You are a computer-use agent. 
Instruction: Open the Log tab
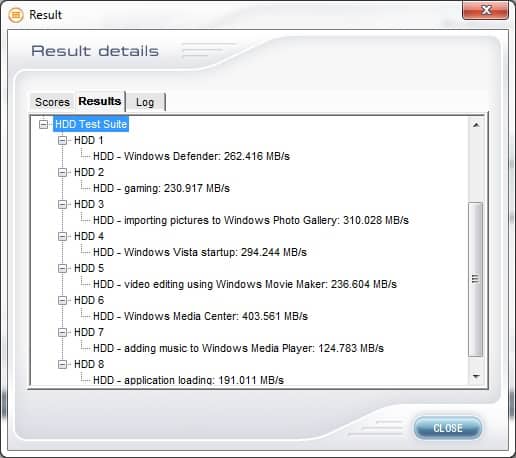point(145,102)
